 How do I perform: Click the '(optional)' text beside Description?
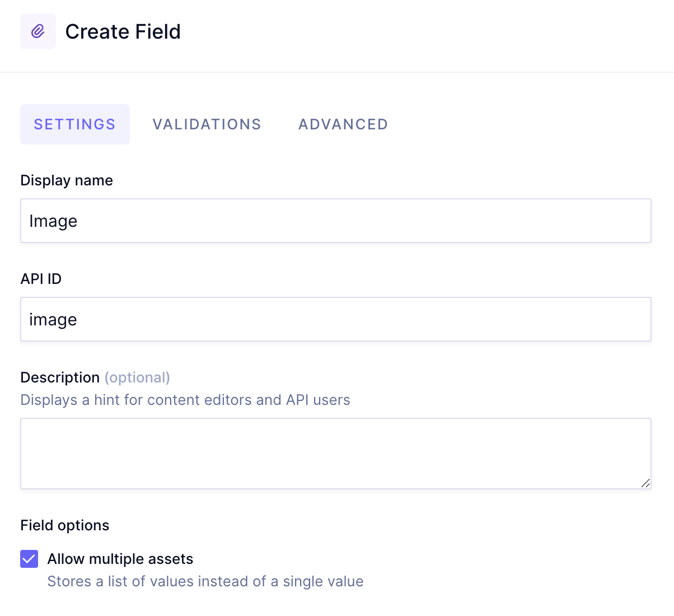137,377
